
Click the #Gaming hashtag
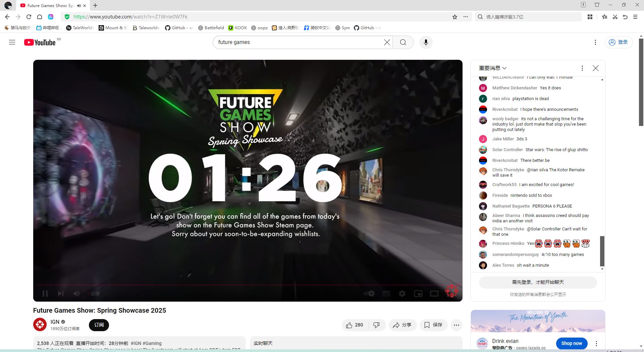(x=152, y=343)
